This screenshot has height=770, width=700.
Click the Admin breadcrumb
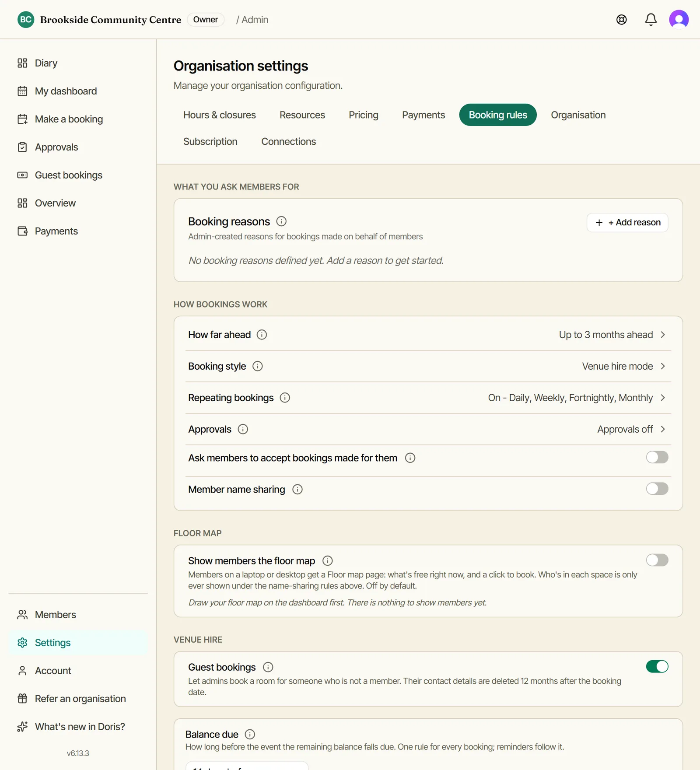tap(255, 20)
